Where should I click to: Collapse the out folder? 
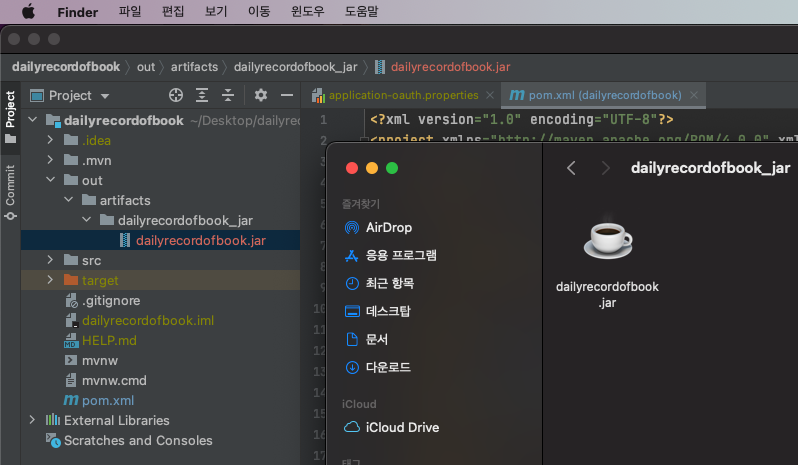tap(50, 180)
